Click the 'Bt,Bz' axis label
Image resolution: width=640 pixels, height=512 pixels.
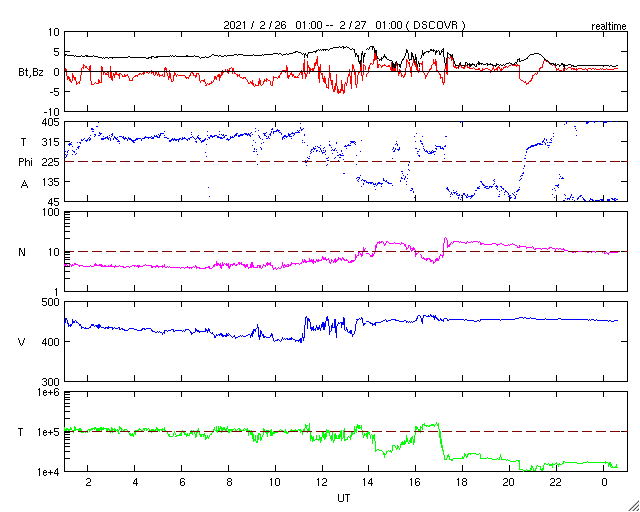pos(31,73)
